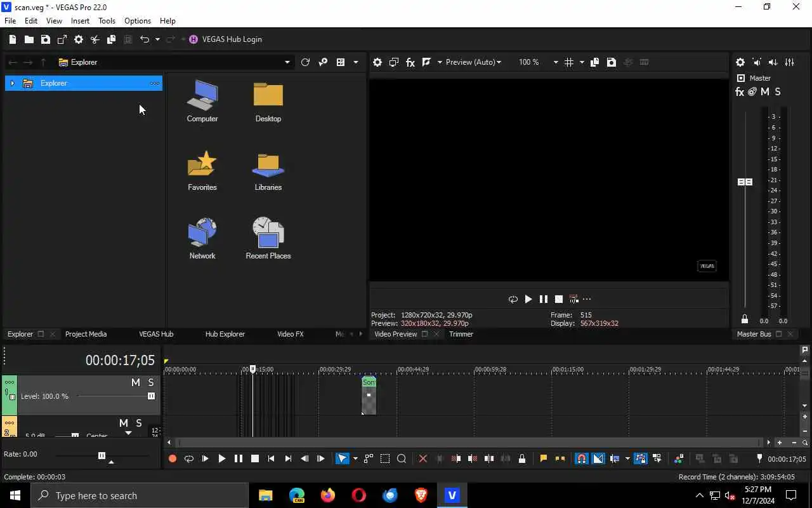This screenshot has width=812, height=508.
Task: Switch to the Video FX tab
Action: (x=291, y=334)
